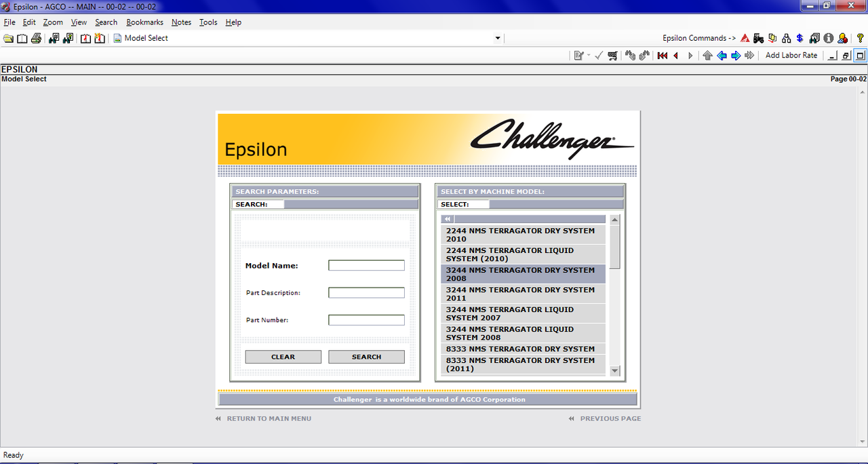
Task: Click the black tractor icon
Action: tap(758, 39)
